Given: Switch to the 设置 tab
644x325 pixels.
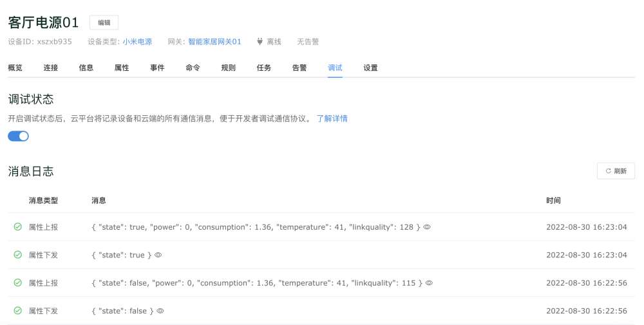Looking at the screenshot, I should [x=370, y=68].
